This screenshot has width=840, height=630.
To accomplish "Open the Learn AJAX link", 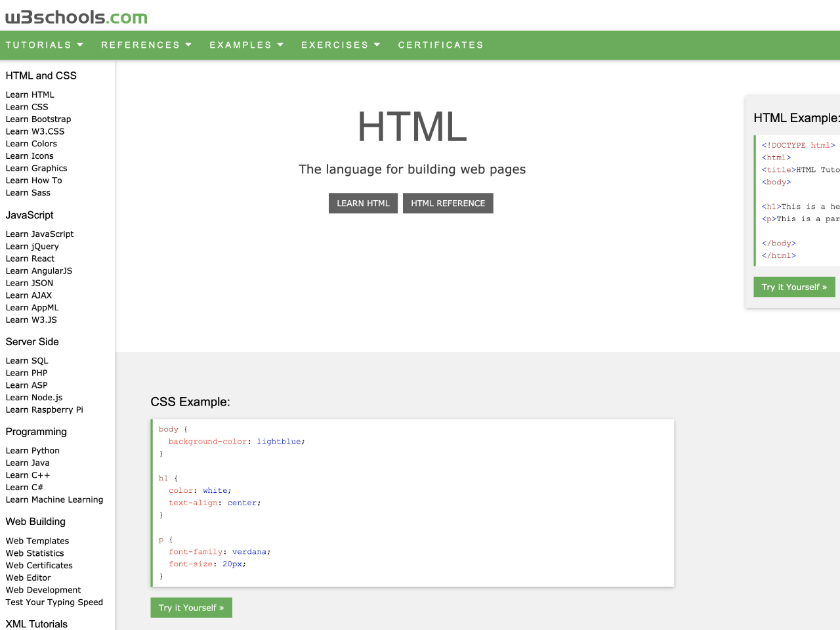I will tap(29, 295).
